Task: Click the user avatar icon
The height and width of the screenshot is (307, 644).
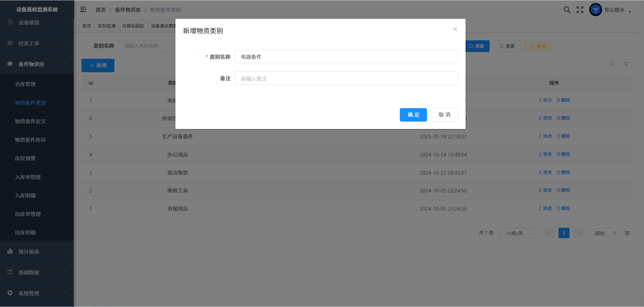Action: click(x=595, y=10)
